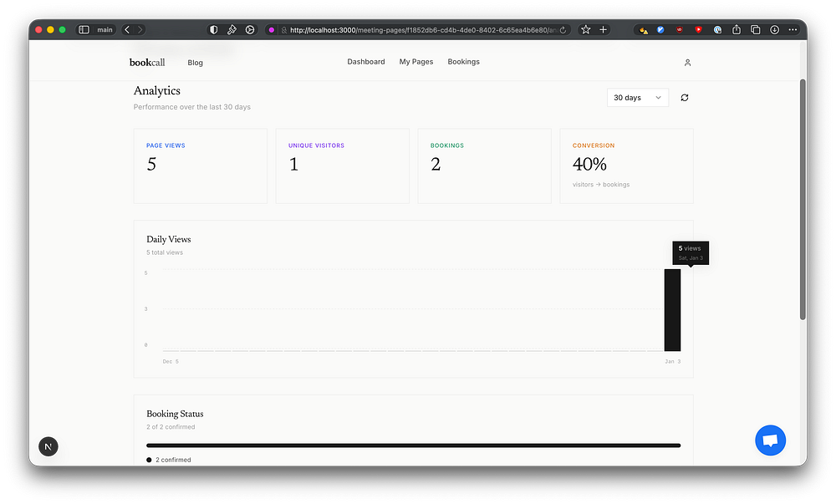The height and width of the screenshot is (504, 836).
Task: Click the "2 confirmed" legend entry
Action: 169,460
